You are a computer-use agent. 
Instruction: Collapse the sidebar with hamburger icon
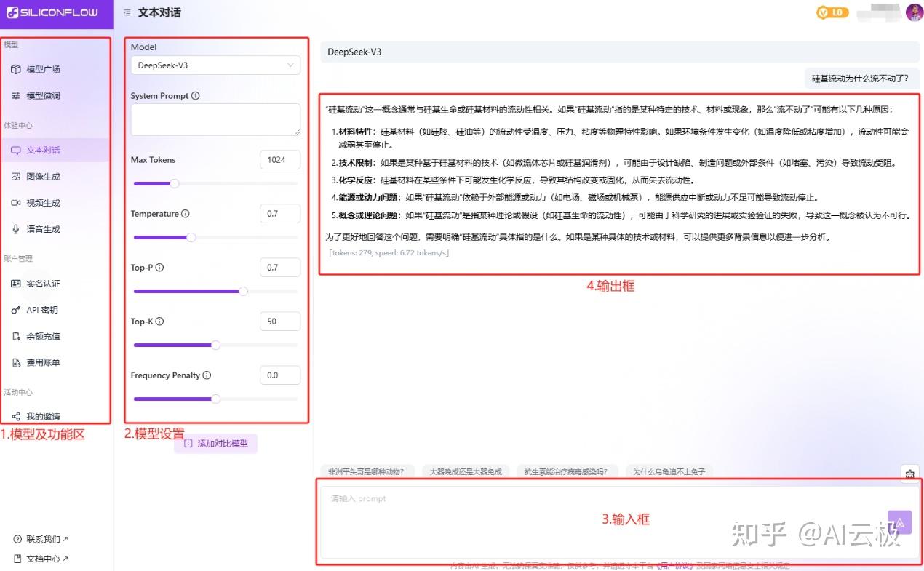128,12
